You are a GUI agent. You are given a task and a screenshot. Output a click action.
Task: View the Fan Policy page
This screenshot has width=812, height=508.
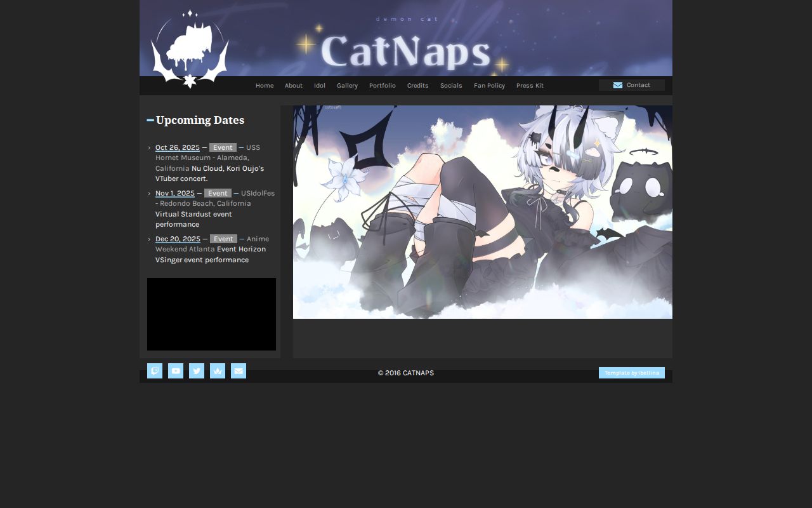point(490,86)
